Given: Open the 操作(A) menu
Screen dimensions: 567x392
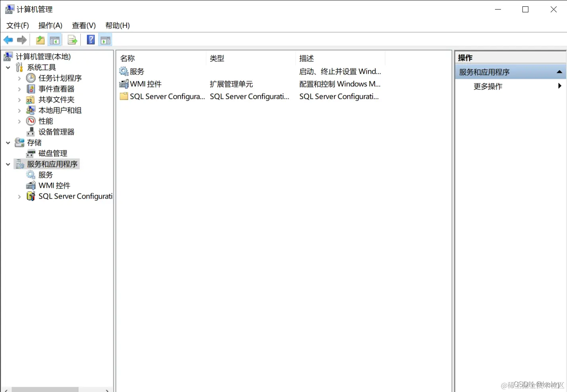Looking at the screenshot, I should pos(50,25).
